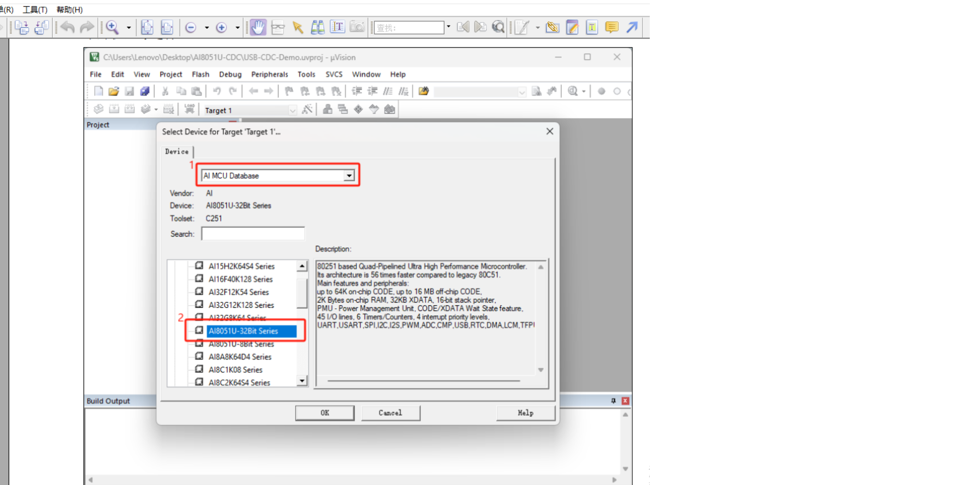Image resolution: width=980 pixels, height=485 pixels.
Task: Open the find combo box in µVision toolbar
Action: [x=480, y=92]
